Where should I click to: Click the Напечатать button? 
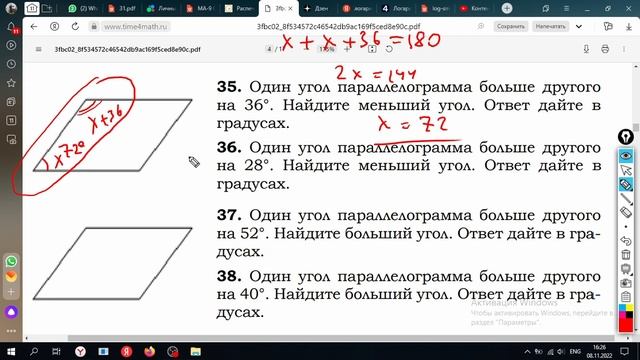pyautogui.click(x=550, y=27)
